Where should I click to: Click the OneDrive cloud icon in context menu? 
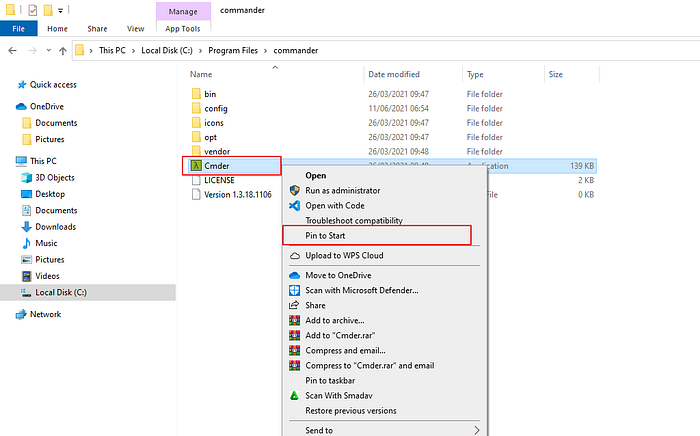point(294,275)
